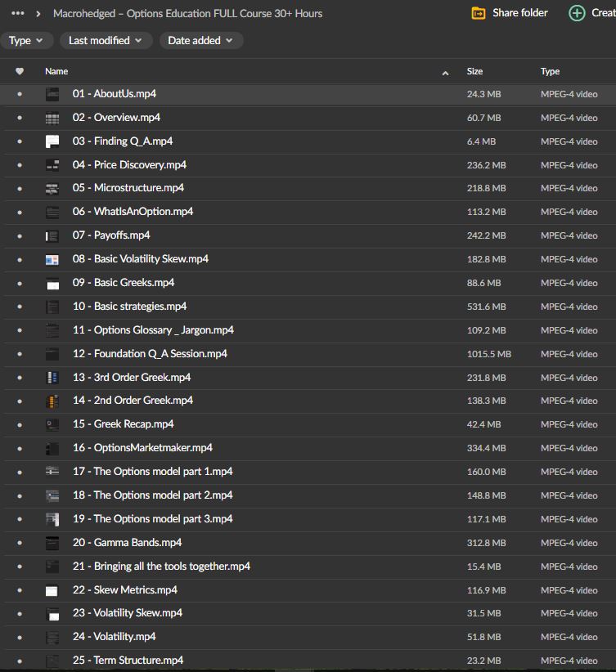The width and height of the screenshot is (616, 672).
Task: Open 12 - Foundation Q_A Session.mp4 file
Action: (x=150, y=354)
